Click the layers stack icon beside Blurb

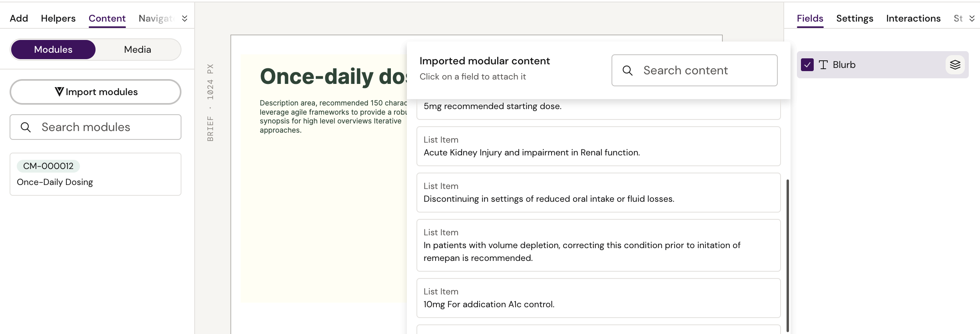(955, 65)
